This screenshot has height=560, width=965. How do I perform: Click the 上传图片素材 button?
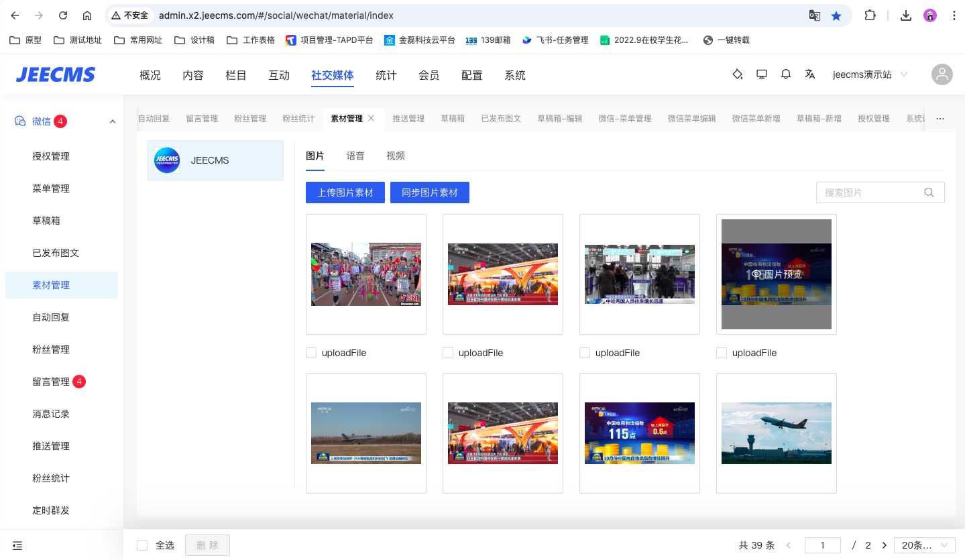tap(345, 192)
